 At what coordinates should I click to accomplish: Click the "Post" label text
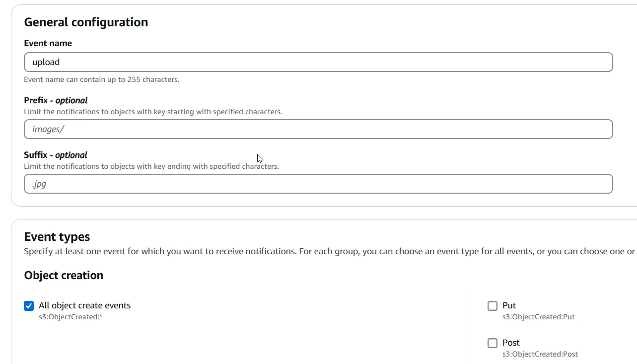511,343
